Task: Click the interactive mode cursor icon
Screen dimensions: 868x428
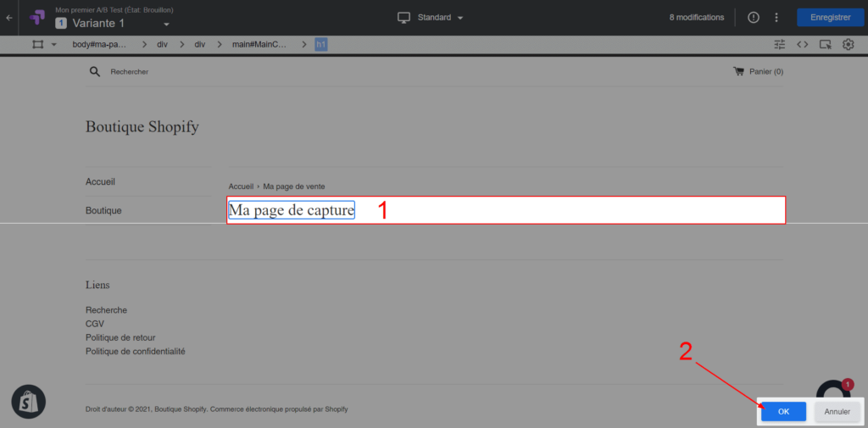Action: (825, 44)
